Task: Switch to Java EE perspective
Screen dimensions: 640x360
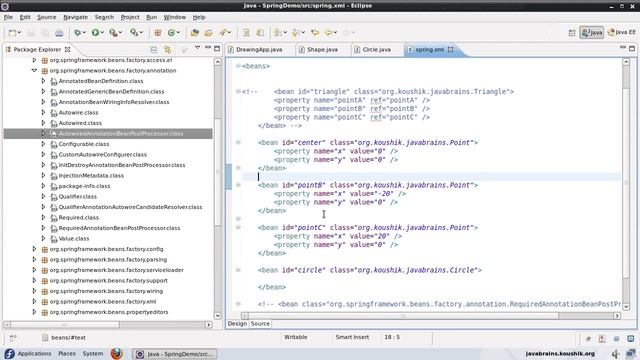Action: click(x=621, y=33)
